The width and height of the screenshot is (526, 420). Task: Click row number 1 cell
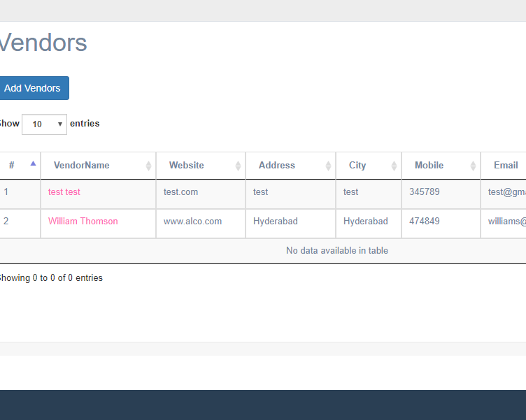20,194
